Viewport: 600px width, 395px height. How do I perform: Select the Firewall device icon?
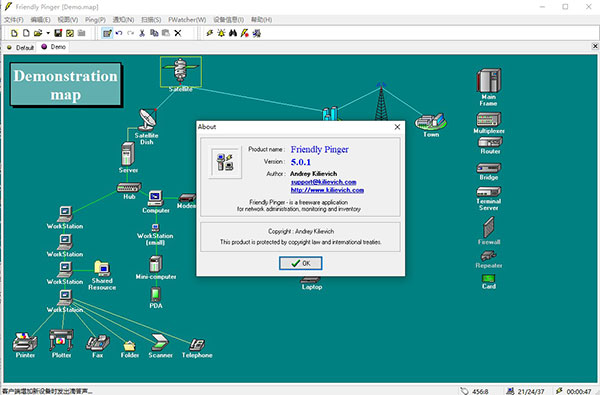[x=489, y=227]
